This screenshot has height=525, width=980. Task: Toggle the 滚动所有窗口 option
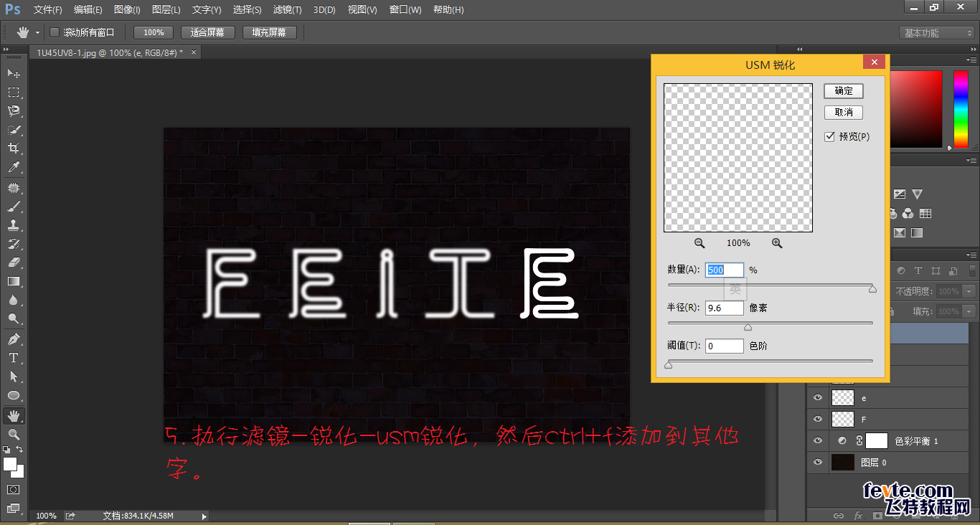[54, 32]
